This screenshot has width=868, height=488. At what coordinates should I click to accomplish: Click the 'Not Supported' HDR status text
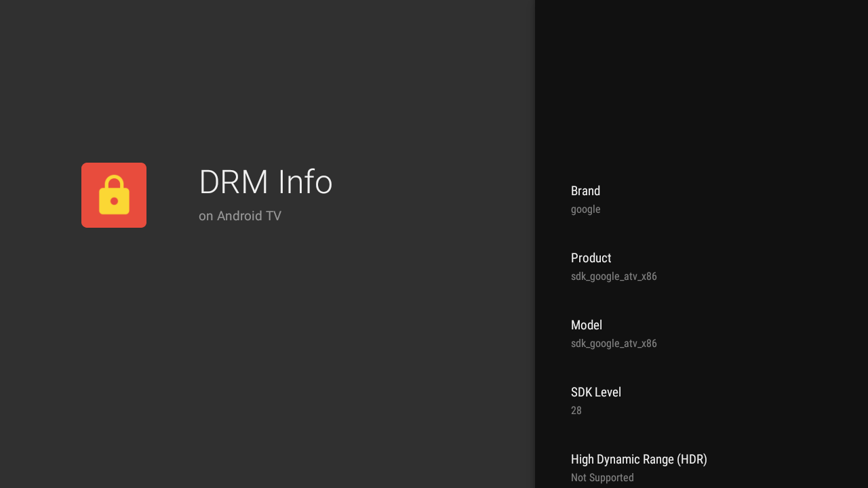pos(602,477)
